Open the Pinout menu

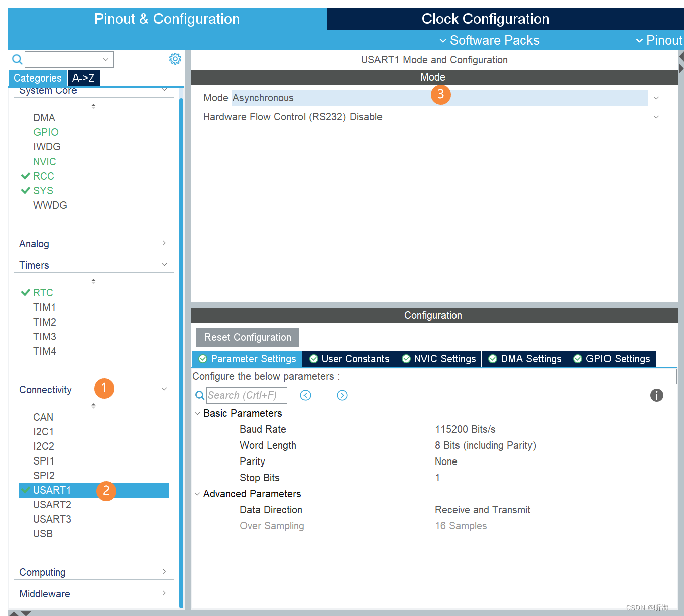(x=659, y=40)
